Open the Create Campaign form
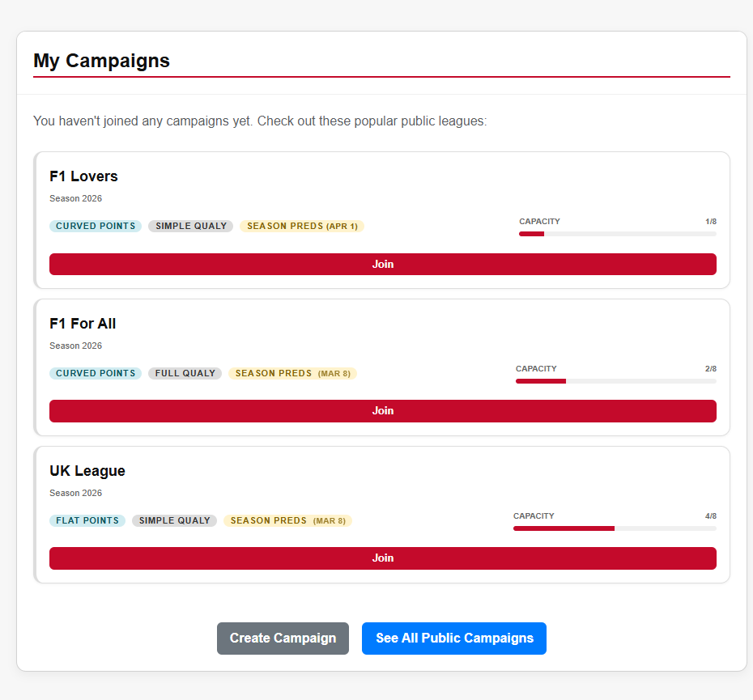The height and width of the screenshot is (700, 753). [283, 638]
